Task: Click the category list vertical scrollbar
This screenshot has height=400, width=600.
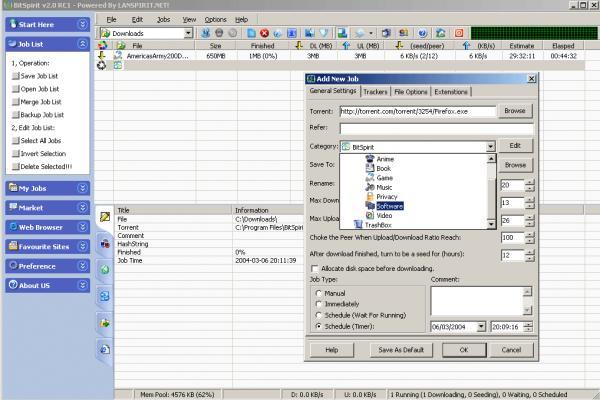Action: (491, 191)
